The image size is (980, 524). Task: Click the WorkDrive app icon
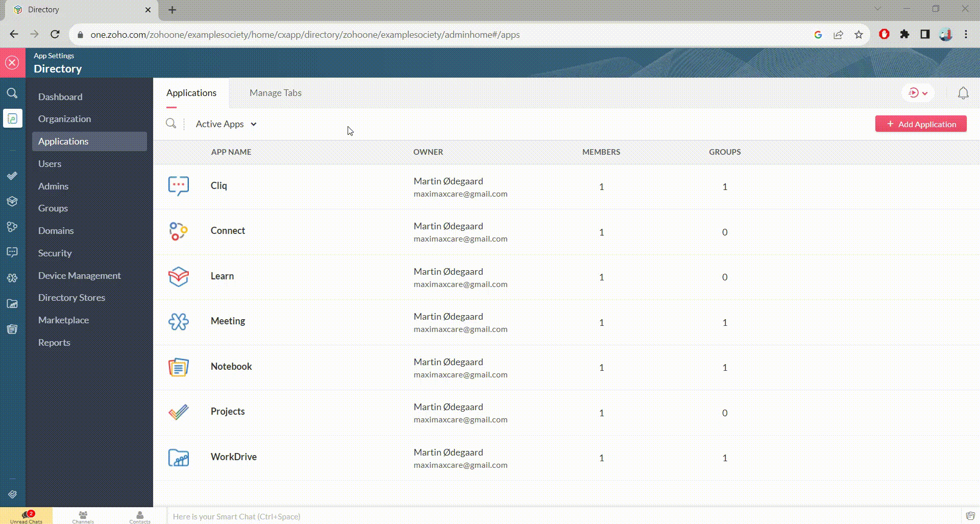[179, 458]
